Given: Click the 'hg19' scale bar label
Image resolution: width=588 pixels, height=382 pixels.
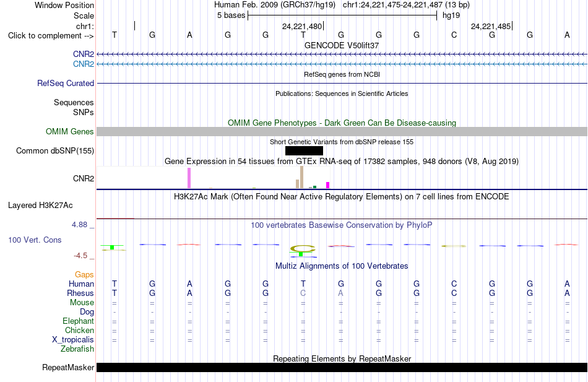Looking at the screenshot, I should [451, 15].
